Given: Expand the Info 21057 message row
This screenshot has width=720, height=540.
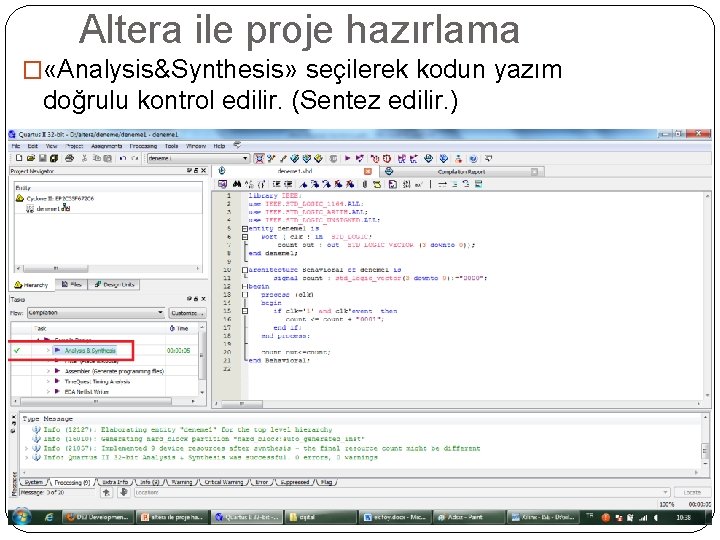Looking at the screenshot, I should (x=26, y=448).
